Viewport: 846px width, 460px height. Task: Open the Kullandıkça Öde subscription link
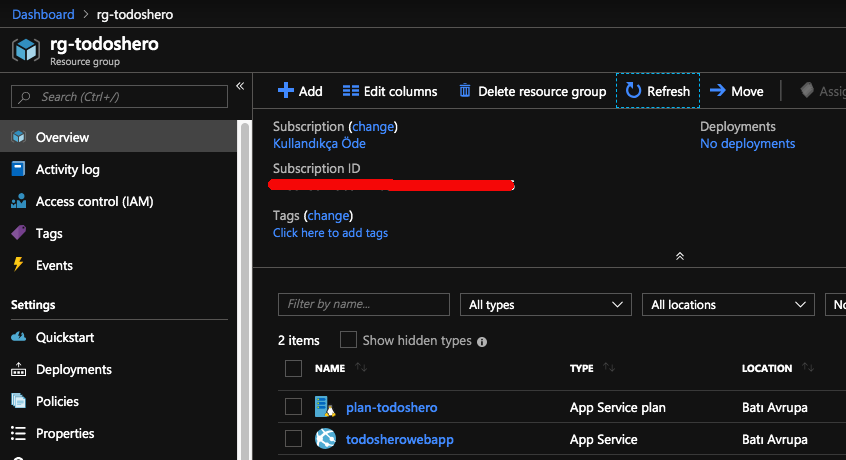pyautogui.click(x=319, y=143)
